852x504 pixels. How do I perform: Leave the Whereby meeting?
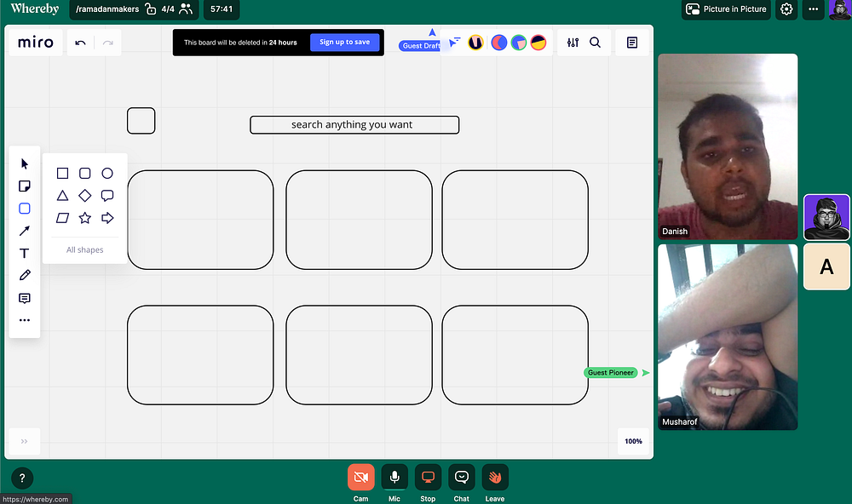pyautogui.click(x=495, y=478)
